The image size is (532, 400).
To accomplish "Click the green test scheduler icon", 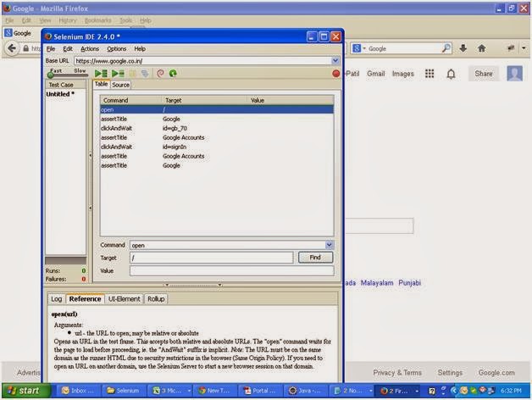I will 173,74.
